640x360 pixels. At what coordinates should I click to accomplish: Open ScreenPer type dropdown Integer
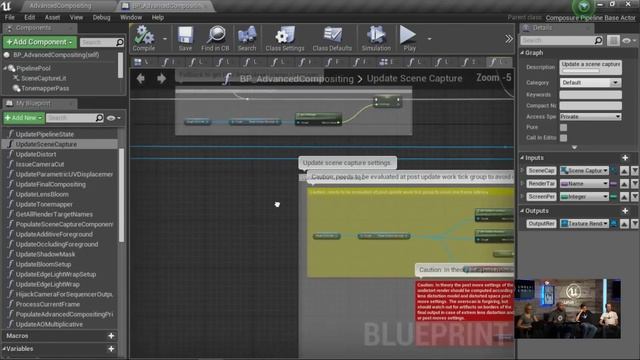tap(584, 197)
